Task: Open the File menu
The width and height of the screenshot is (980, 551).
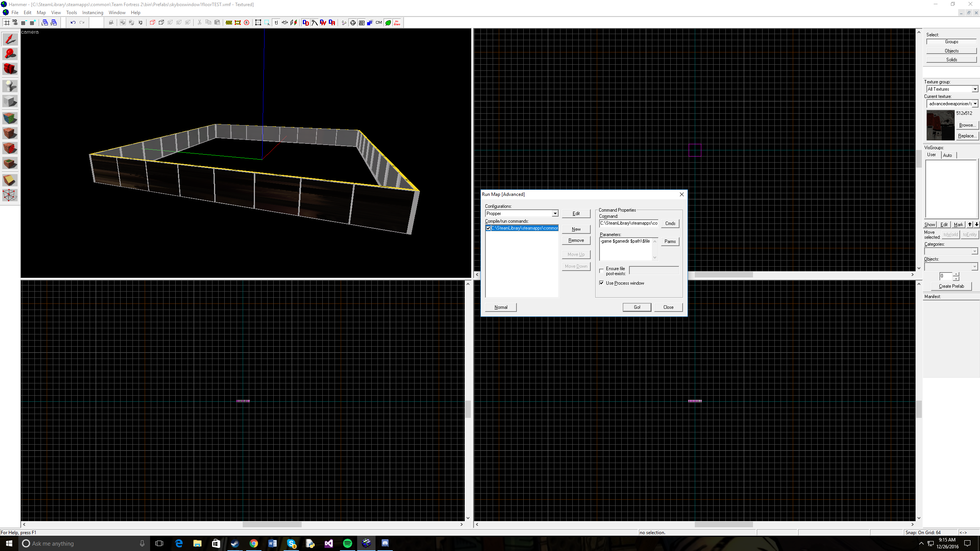Action: tap(15, 13)
